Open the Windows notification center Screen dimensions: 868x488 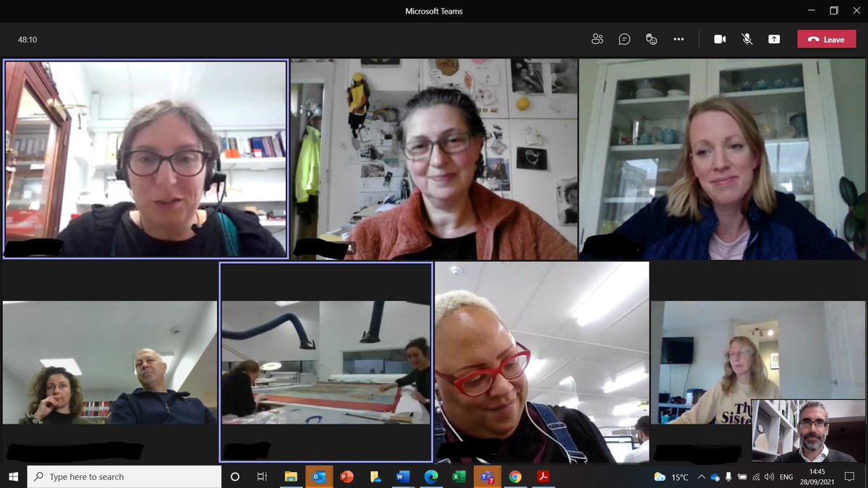point(850,476)
